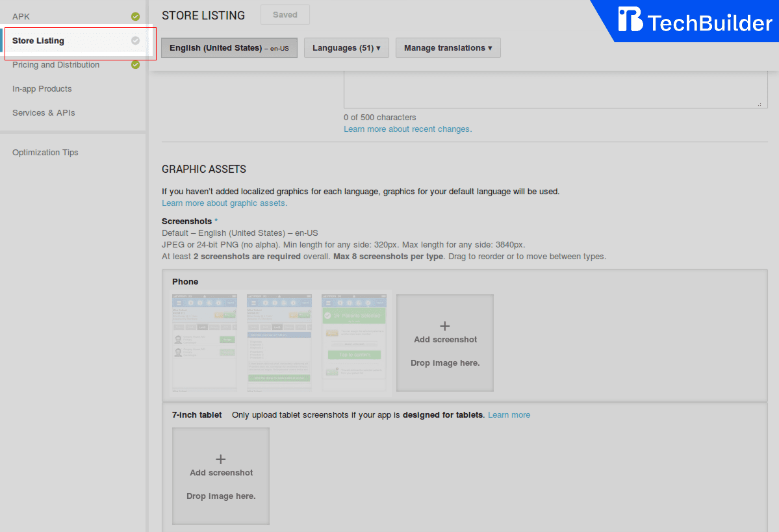The image size is (779, 532).
Task: Select the English (United States) language tab
Action: coord(229,47)
